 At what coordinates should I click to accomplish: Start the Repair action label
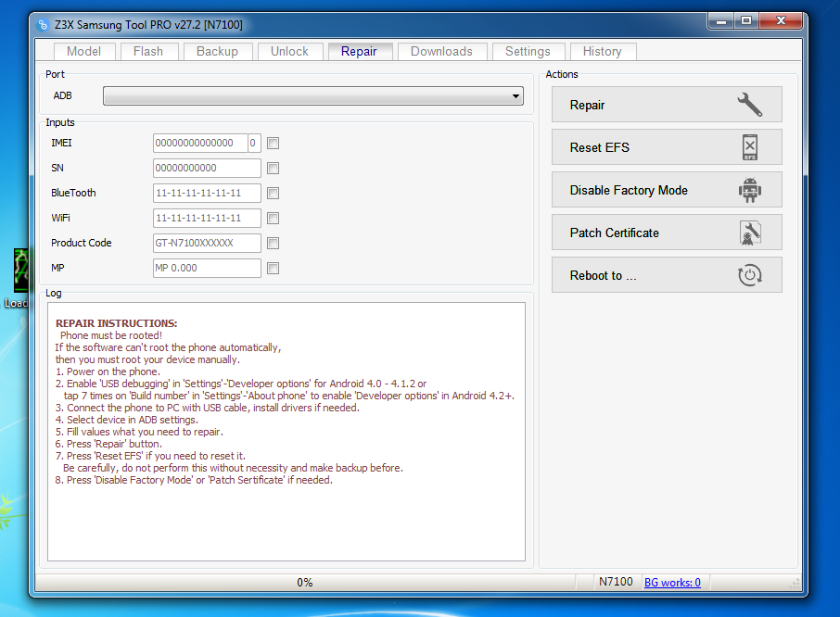point(587,105)
